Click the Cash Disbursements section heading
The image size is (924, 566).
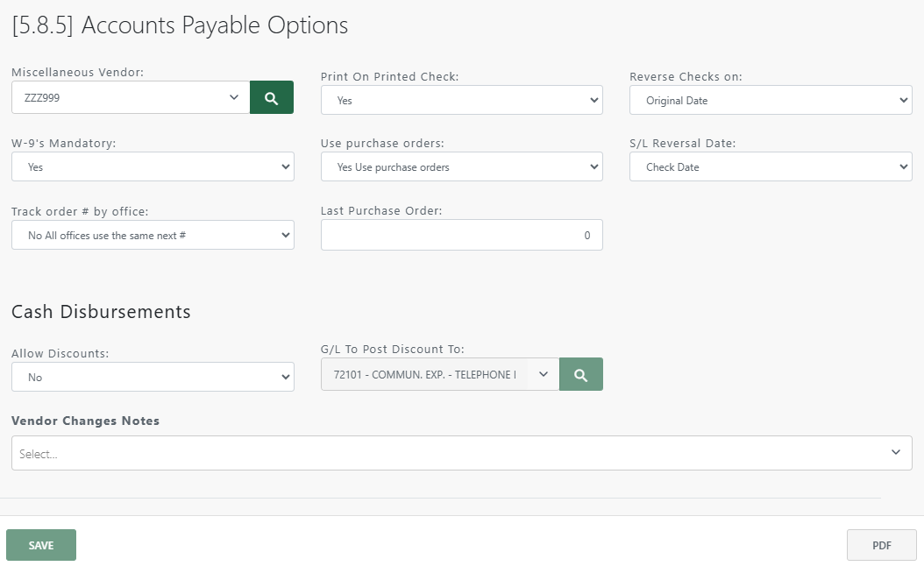[x=101, y=312]
